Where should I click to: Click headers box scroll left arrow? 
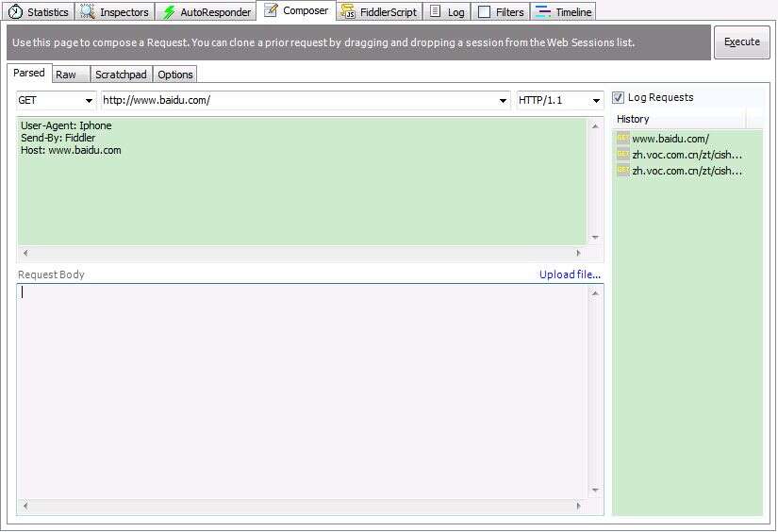pos(25,253)
